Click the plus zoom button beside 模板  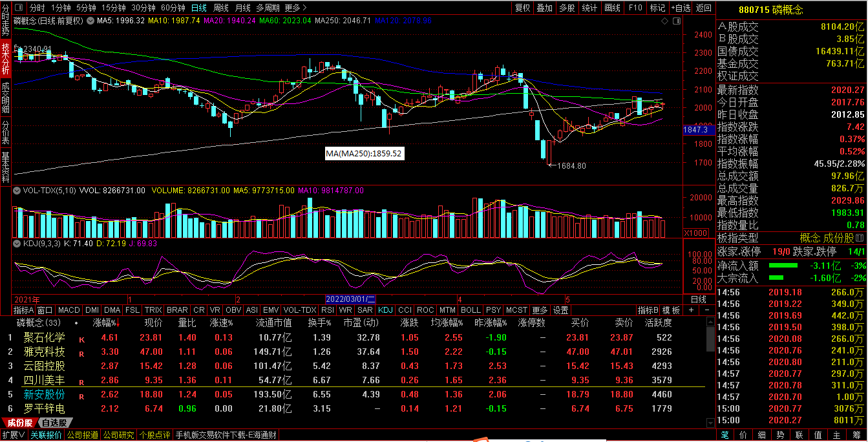[690, 310]
